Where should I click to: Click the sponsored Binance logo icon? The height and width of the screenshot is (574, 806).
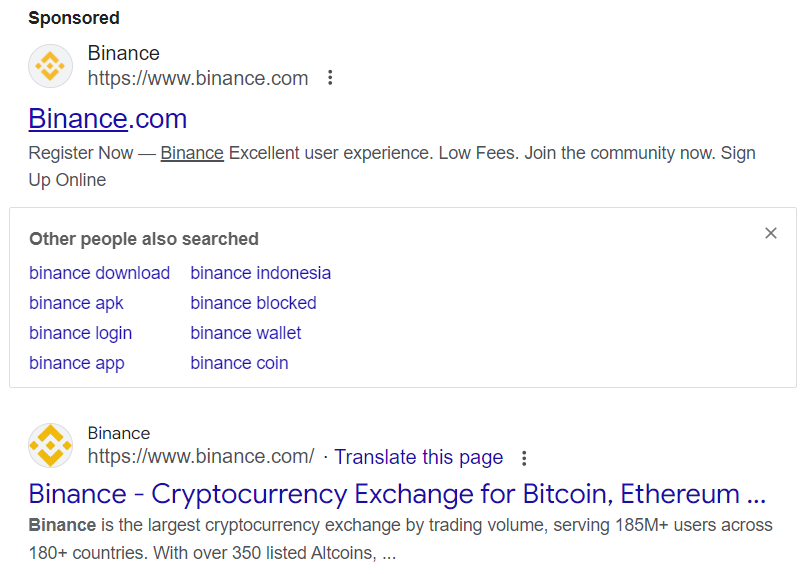pyautogui.click(x=50, y=66)
